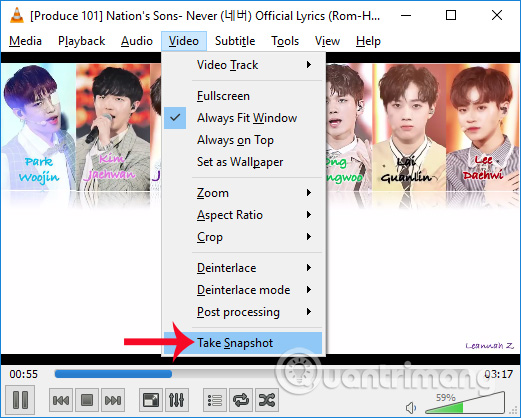Expand the Crop submenu
Viewport: 521px width, 418px height.
(243, 237)
